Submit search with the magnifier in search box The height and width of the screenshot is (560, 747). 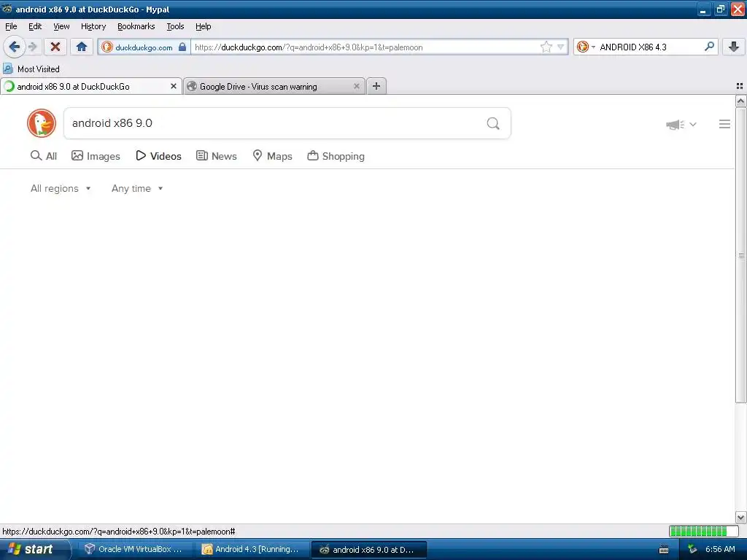(x=493, y=124)
